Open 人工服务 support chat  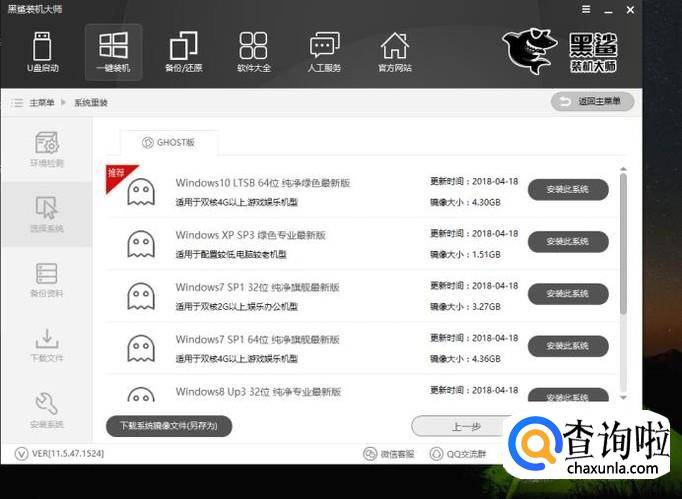(324, 52)
